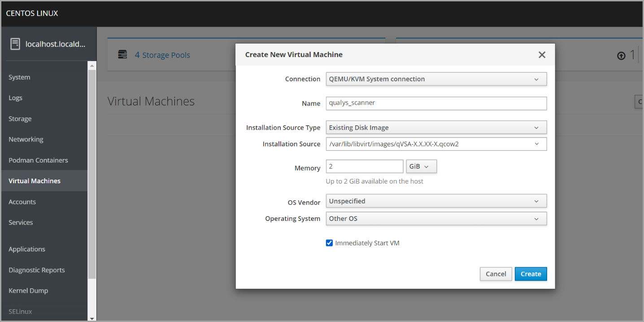Open the Networking section
This screenshot has width=644, height=322.
26,139
